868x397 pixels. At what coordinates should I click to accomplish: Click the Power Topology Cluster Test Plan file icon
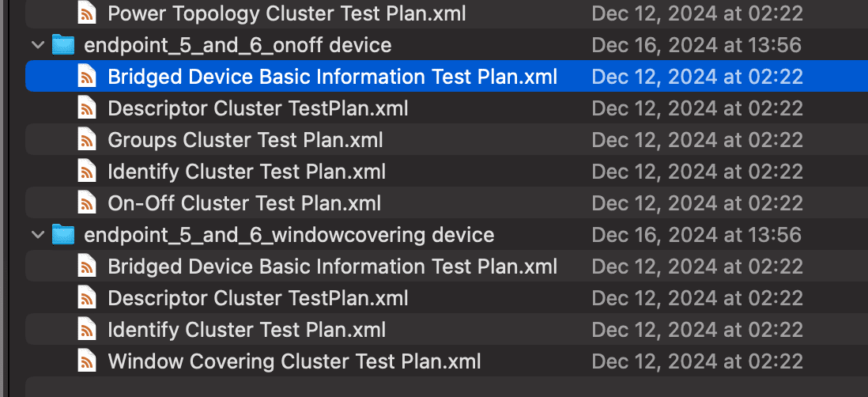click(87, 13)
